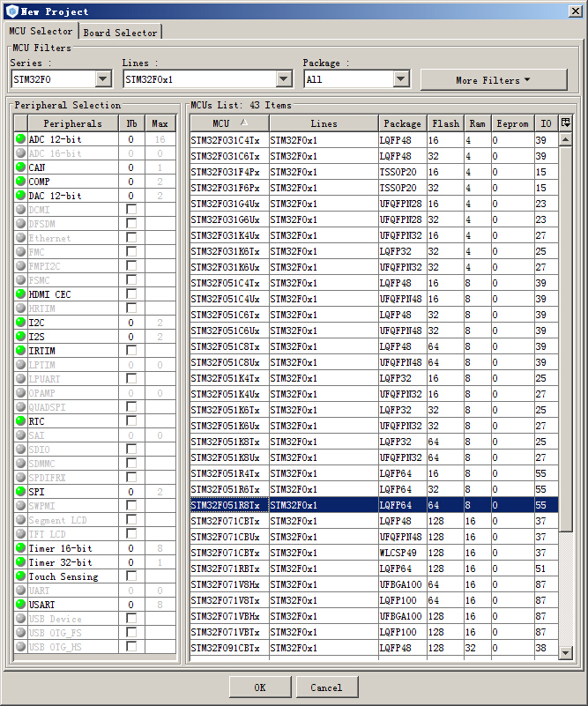Open the column chooser icon in MCU table header
The image size is (588, 706).
point(565,123)
